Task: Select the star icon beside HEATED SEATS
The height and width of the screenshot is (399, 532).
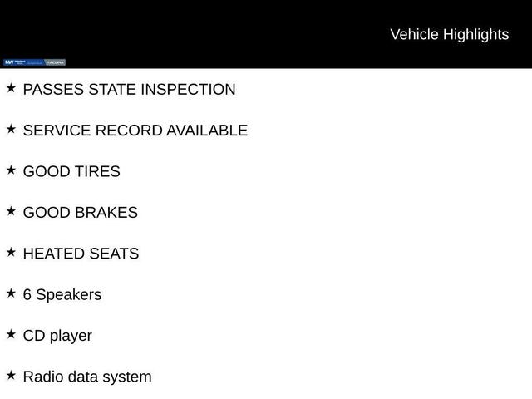Action: point(11,252)
